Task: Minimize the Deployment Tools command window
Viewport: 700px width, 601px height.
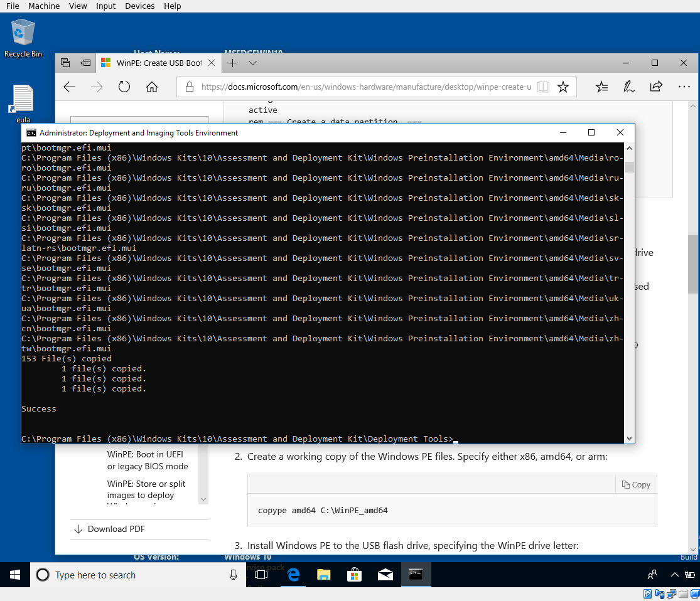Action: click(x=563, y=132)
